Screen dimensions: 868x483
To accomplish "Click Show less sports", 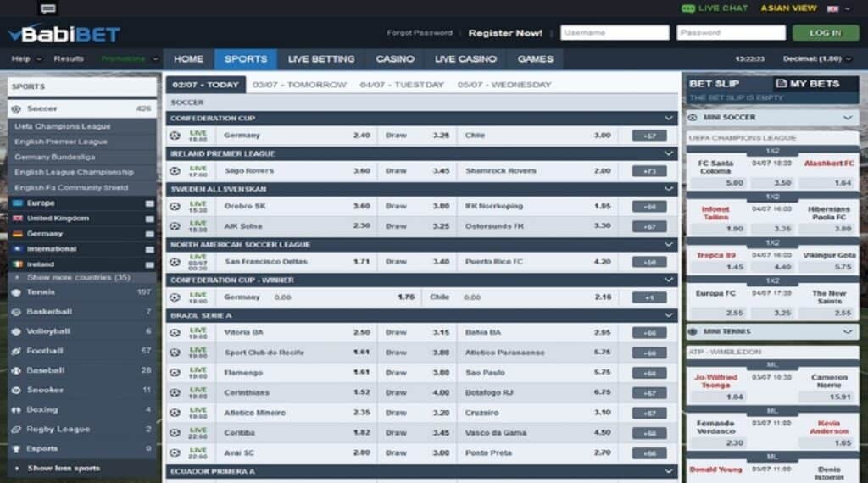I will pyautogui.click(x=64, y=469).
